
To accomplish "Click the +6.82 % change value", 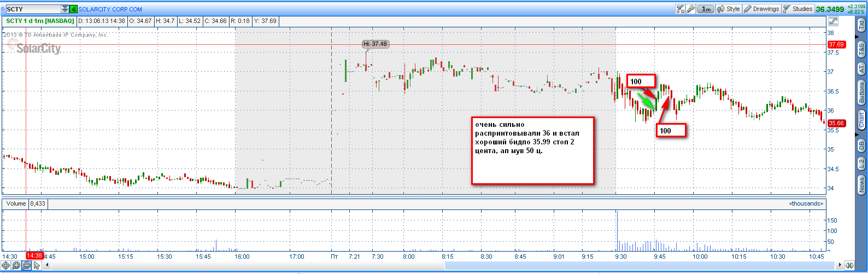I will [x=857, y=11].
